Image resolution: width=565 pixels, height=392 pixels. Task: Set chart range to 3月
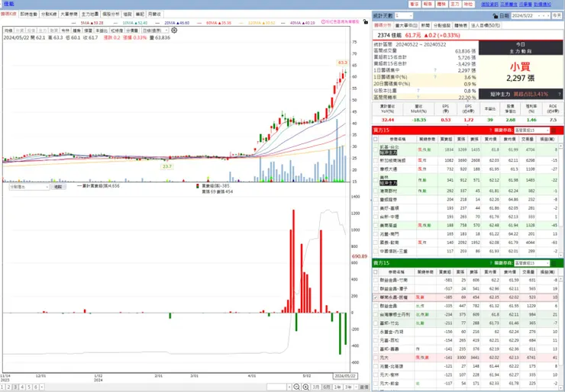click(316, 387)
